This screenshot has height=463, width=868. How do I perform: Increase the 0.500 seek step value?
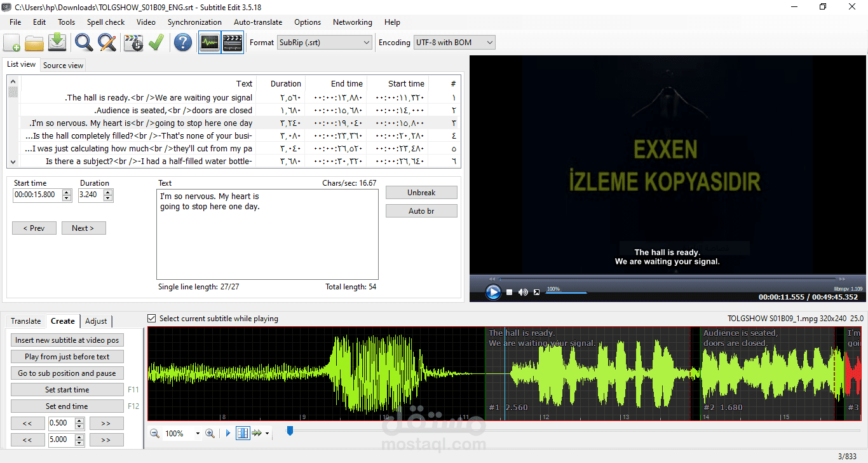coord(79,420)
